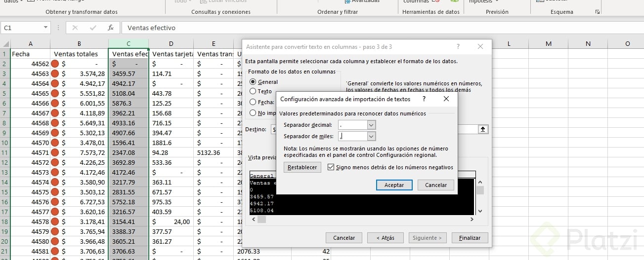Click Finalizar in the wizard
Screen dimensions: 644x260
pyautogui.click(x=470, y=238)
